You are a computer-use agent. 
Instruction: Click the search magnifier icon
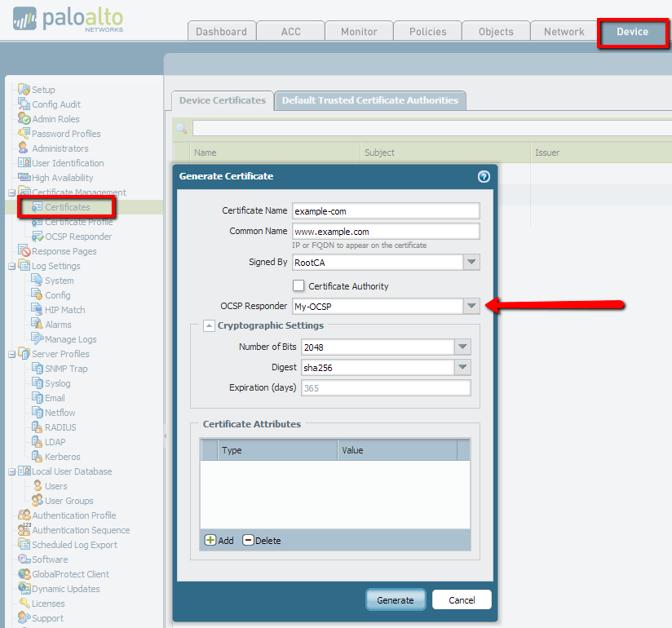(182, 128)
